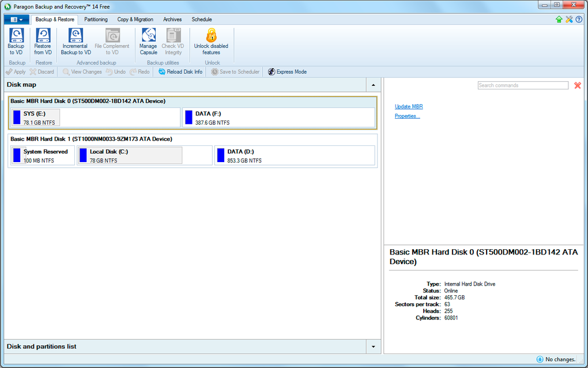The image size is (588, 368).
Task: Click the No changes. status text
Action: pos(560,359)
